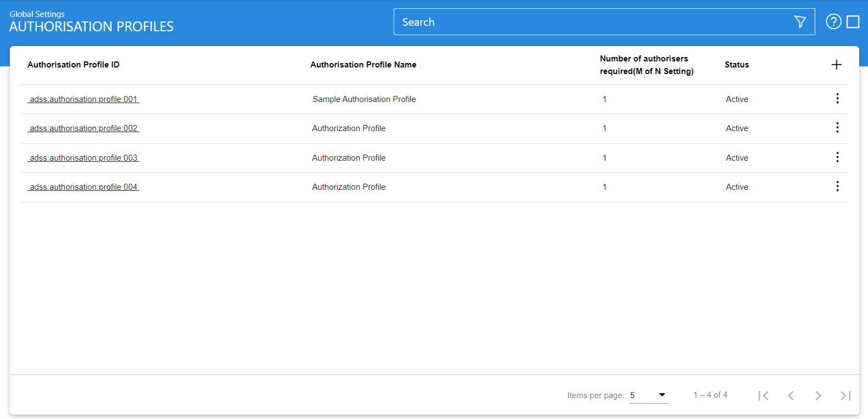Viewport: 868px width, 419px height.
Task: Open adss:authorisation:profile:003 link
Action: click(x=83, y=158)
